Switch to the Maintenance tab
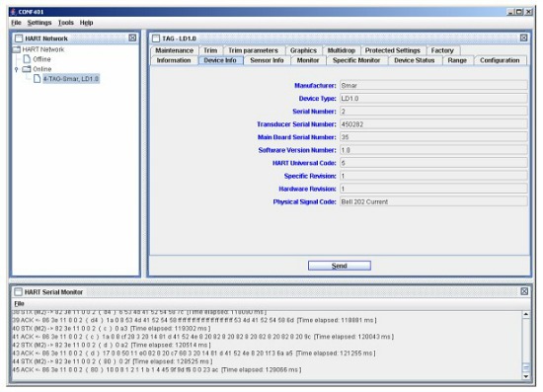This screenshot has height=392, width=543. (174, 50)
